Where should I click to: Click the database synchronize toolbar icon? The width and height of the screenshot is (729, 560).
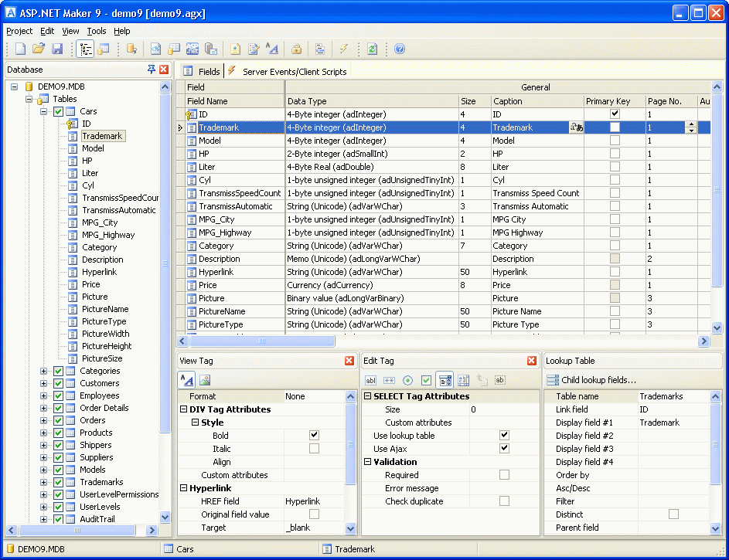click(x=132, y=49)
